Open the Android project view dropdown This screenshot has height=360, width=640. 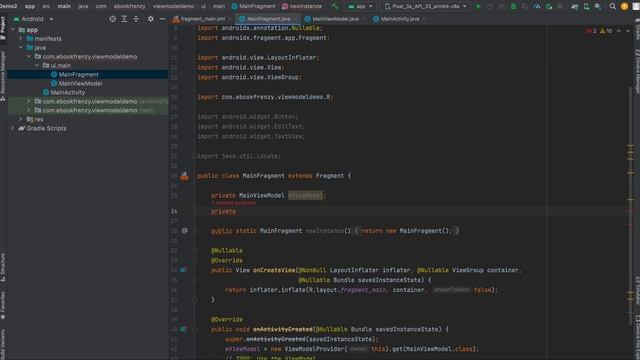coord(33,19)
